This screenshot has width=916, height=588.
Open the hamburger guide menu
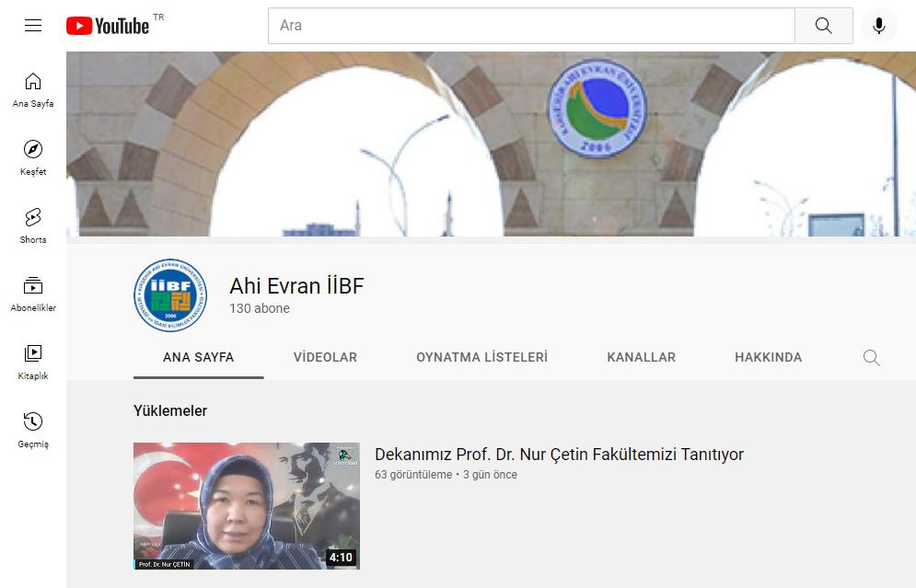coord(33,25)
